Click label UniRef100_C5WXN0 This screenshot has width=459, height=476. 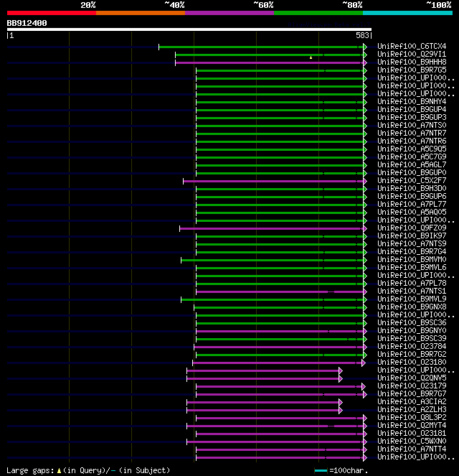(x=412, y=441)
